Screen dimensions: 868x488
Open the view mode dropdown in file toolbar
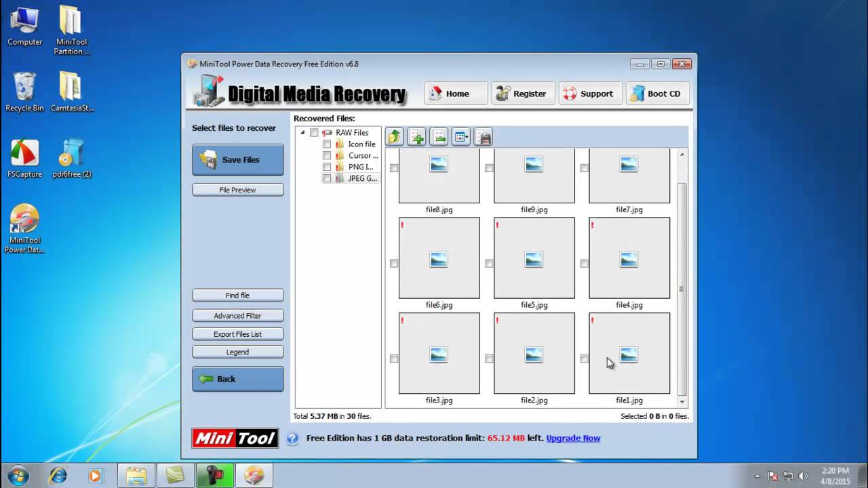coord(461,137)
